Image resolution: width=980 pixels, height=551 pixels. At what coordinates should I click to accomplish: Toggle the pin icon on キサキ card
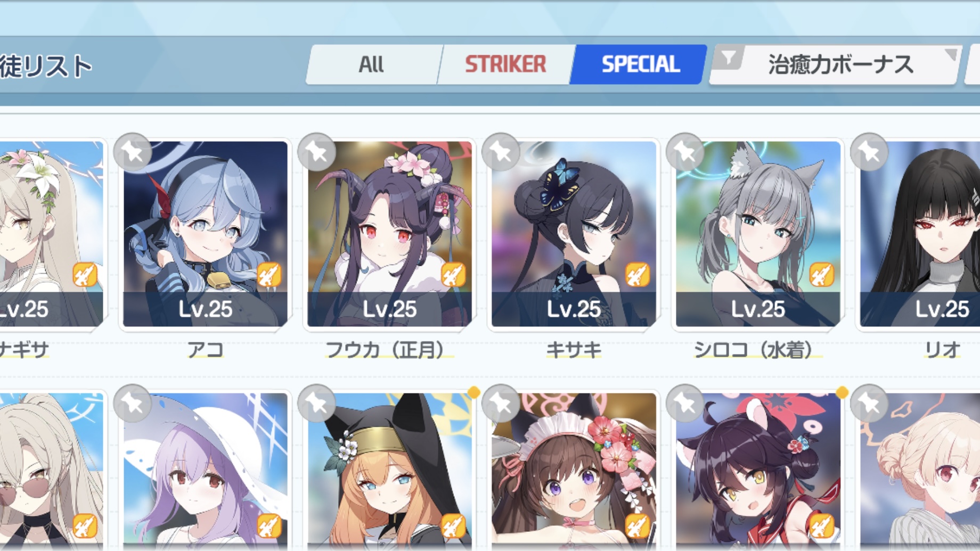tap(501, 153)
